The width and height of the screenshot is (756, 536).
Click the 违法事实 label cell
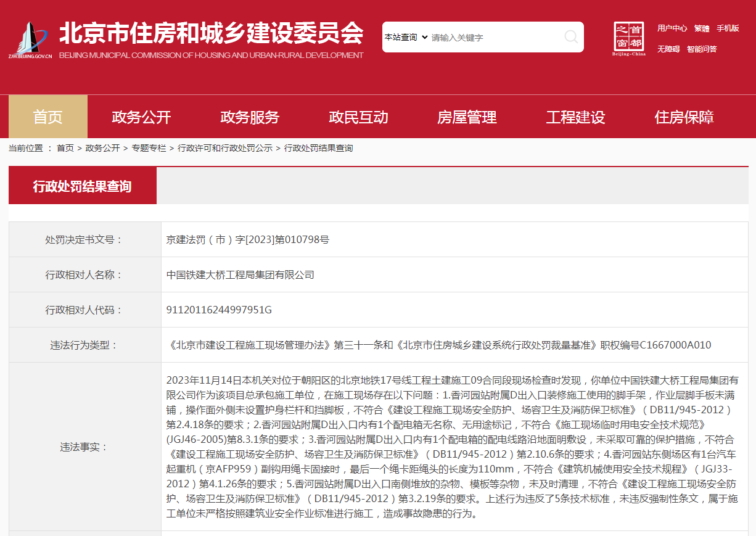click(x=85, y=447)
